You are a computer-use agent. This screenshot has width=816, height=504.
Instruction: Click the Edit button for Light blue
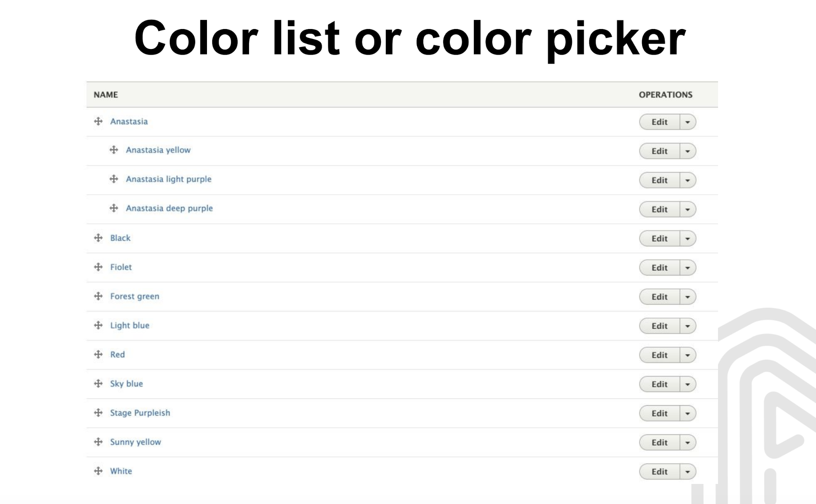pos(659,326)
